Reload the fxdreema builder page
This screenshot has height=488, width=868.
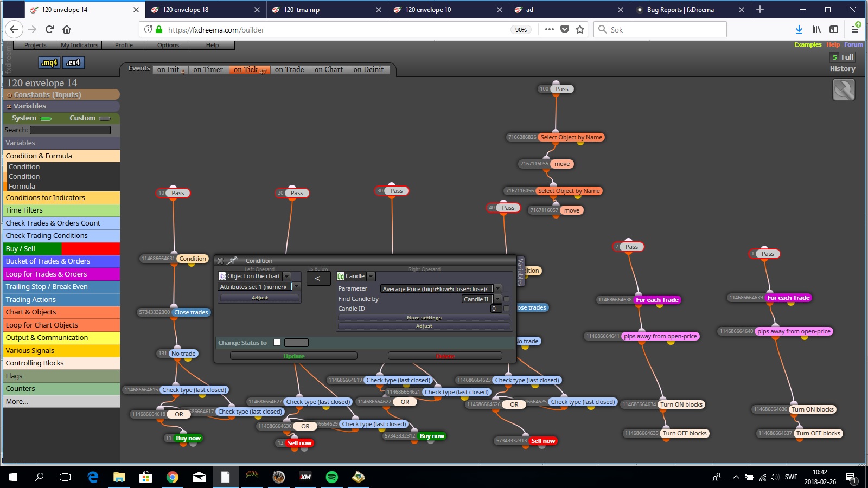pyautogui.click(x=49, y=29)
